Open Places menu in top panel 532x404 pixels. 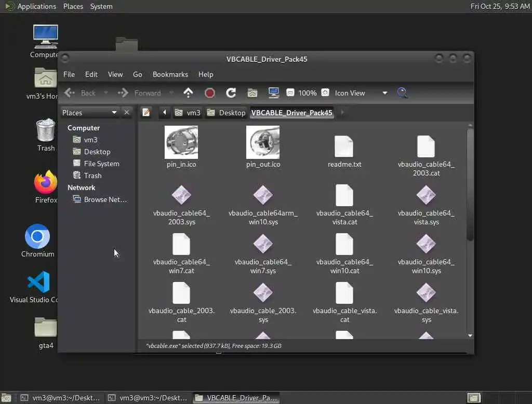click(x=73, y=6)
